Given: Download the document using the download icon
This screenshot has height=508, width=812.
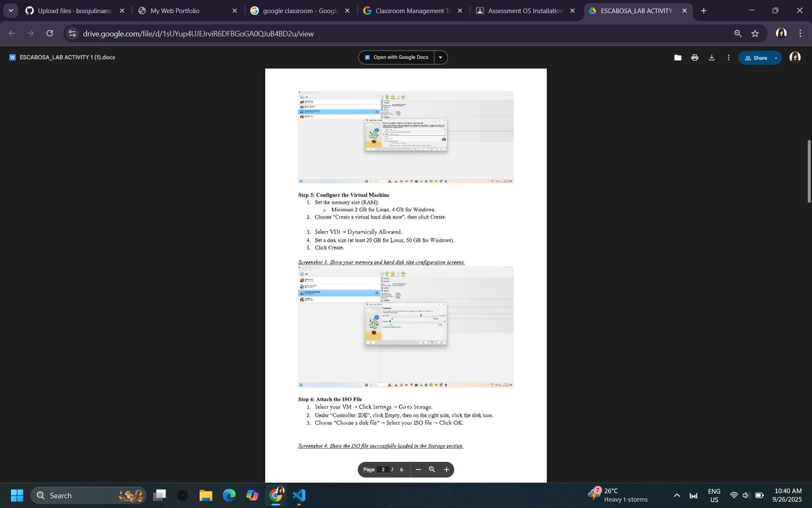Looking at the screenshot, I should click(712, 58).
